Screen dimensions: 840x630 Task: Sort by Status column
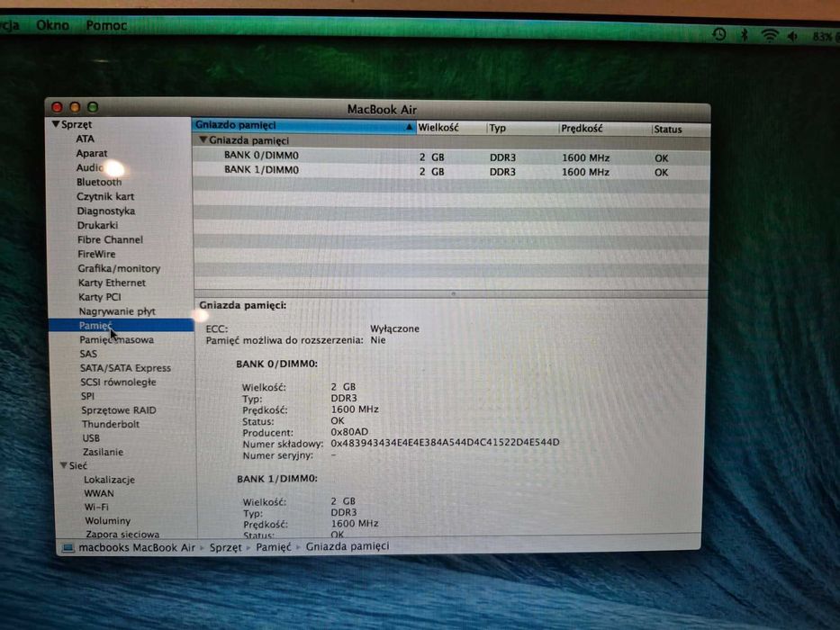681,129
